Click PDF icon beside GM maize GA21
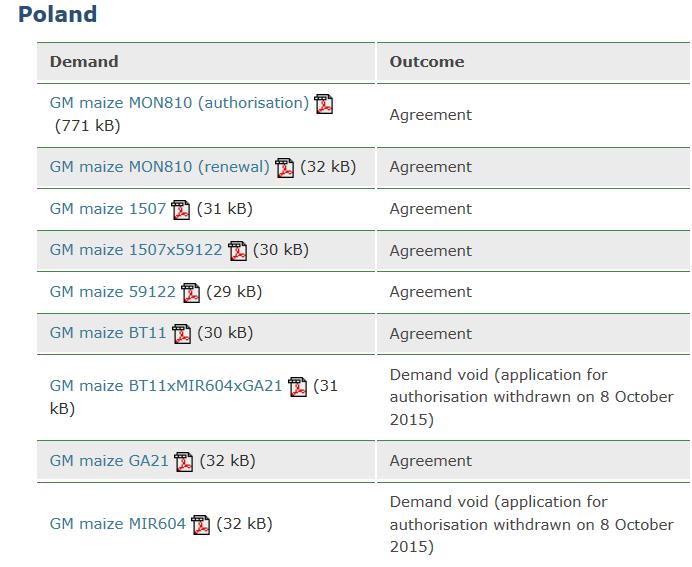 [x=184, y=462]
